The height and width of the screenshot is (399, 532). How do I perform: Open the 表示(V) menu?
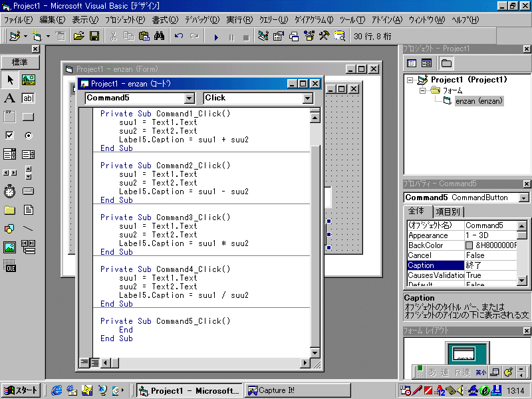pyautogui.click(x=85, y=20)
